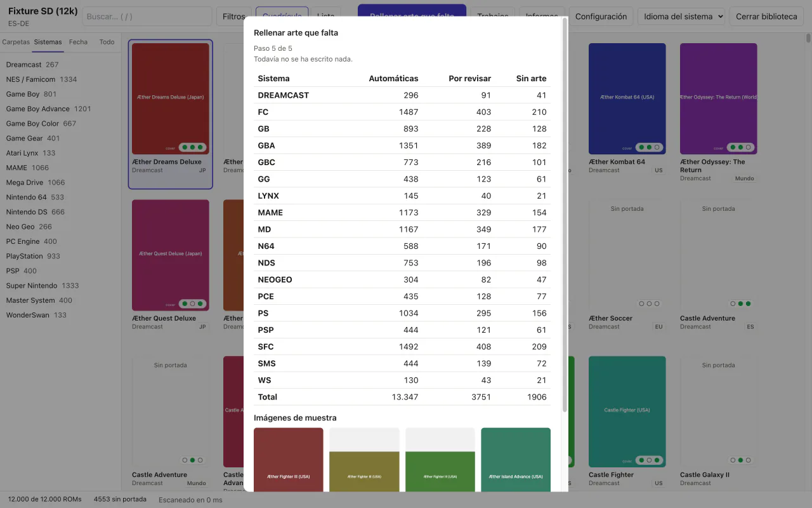The image size is (812, 508).
Task: Click the Configuración button
Action: [x=601, y=17]
